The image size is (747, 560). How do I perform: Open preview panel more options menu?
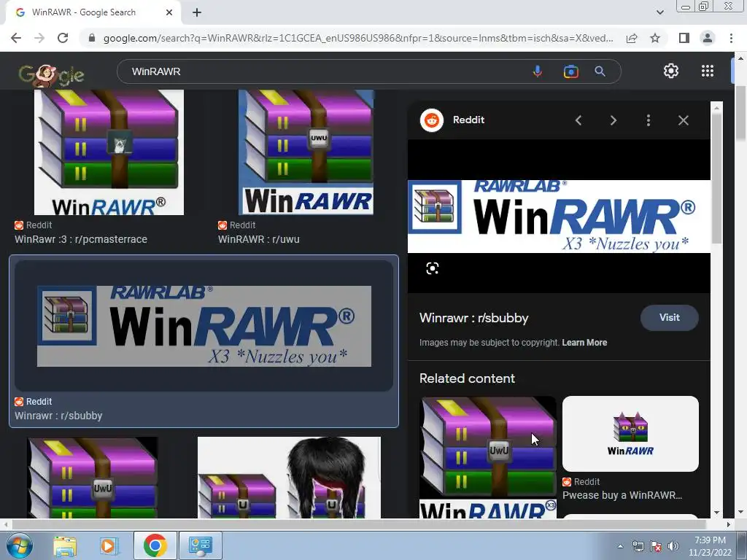coord(649,120)
